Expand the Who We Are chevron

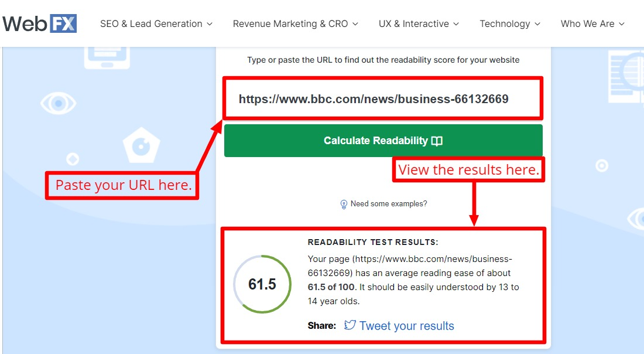click(x=621, y=24)
